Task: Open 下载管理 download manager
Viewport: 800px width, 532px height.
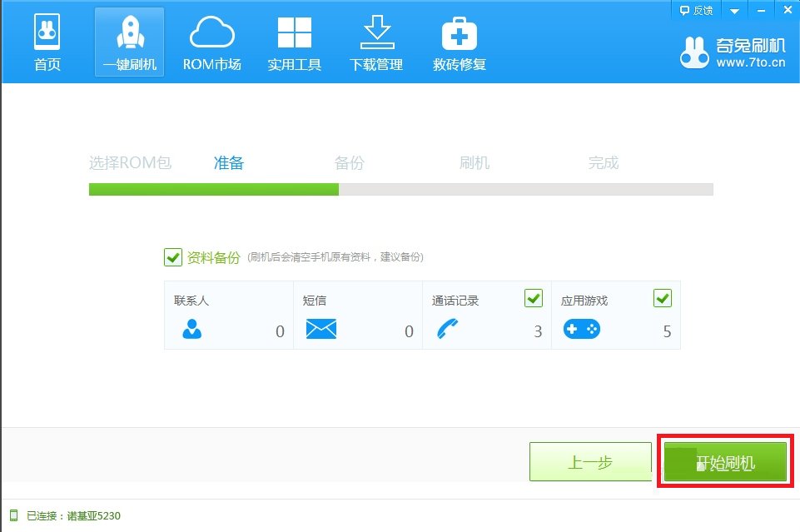Action: coord(376,40)
